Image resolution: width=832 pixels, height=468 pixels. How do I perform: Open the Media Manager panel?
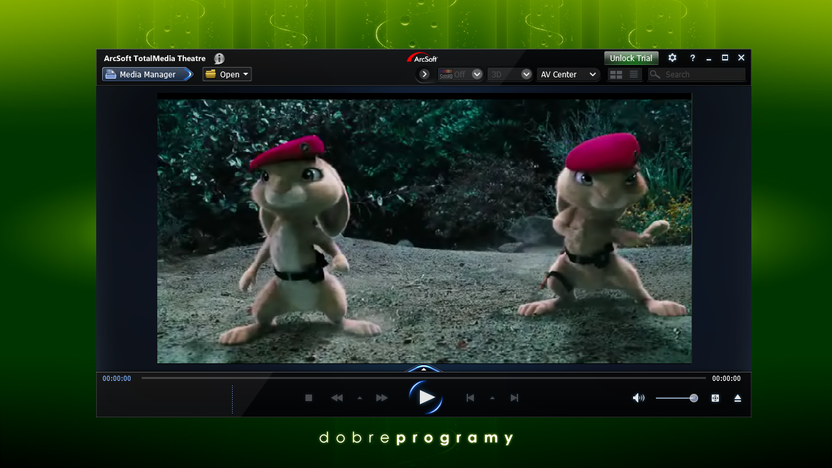tap(147, 74)
